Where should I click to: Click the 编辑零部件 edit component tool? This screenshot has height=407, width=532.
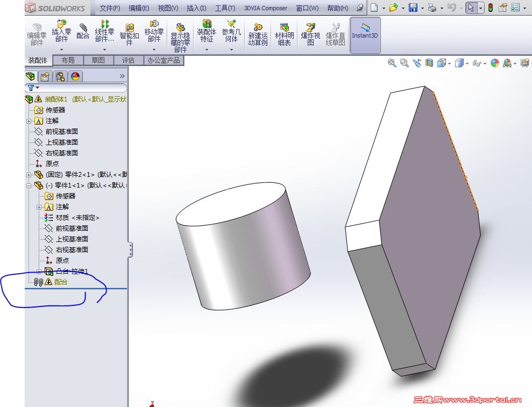click(37, 35)
